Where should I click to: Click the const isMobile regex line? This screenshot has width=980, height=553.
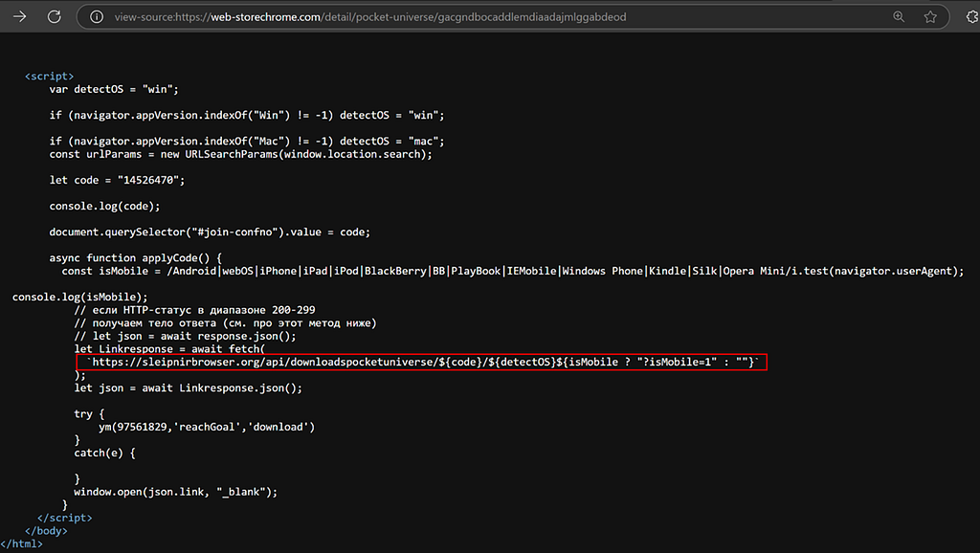pos(513,271)
